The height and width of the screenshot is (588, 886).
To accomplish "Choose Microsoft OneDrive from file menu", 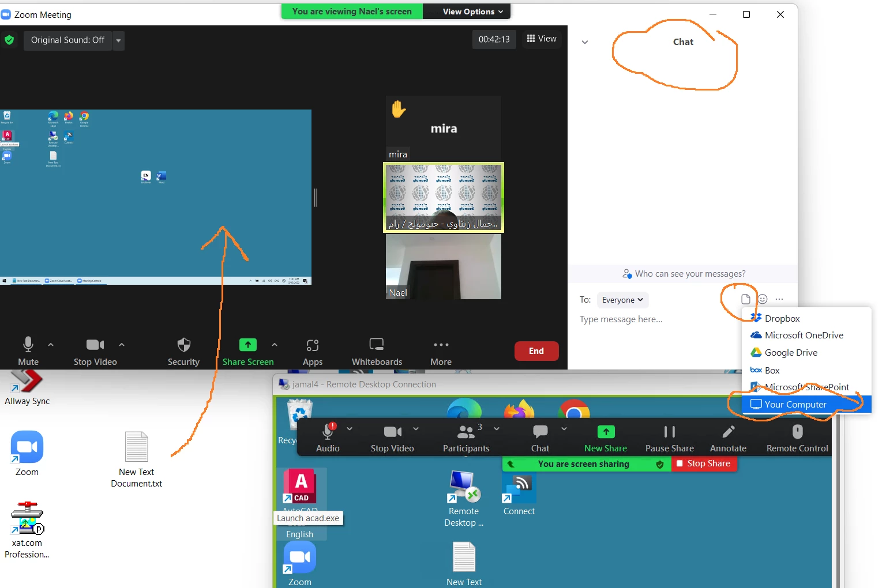I will click(806, 335).
